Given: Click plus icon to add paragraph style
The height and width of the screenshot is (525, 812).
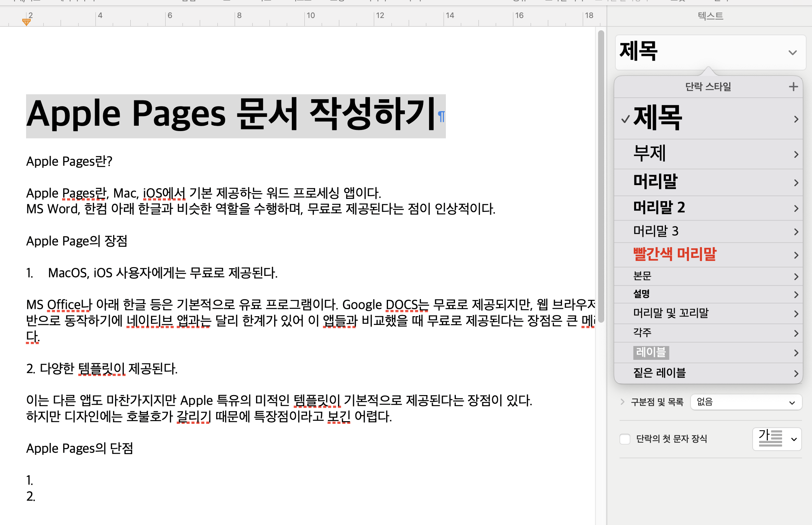Looking at the screenshot, I should click(793, 87).
